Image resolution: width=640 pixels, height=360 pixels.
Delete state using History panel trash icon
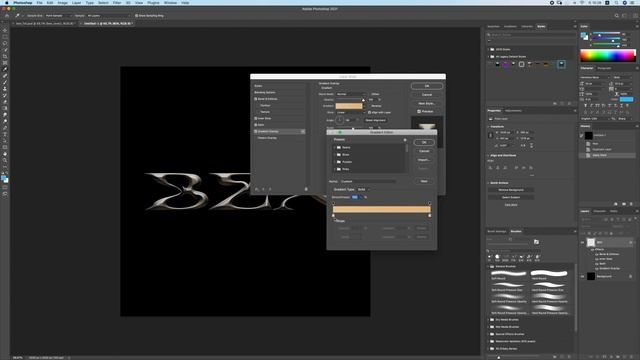point(631,204)
